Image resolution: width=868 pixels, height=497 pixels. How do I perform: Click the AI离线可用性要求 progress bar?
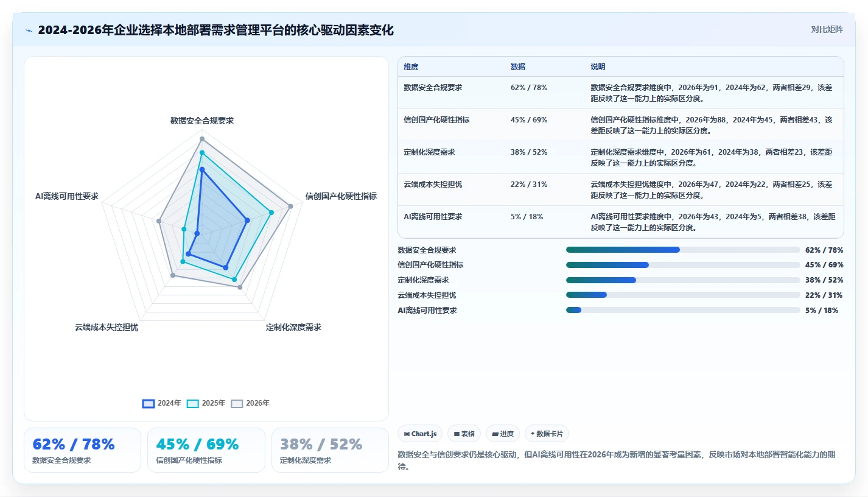coord(683,310)
